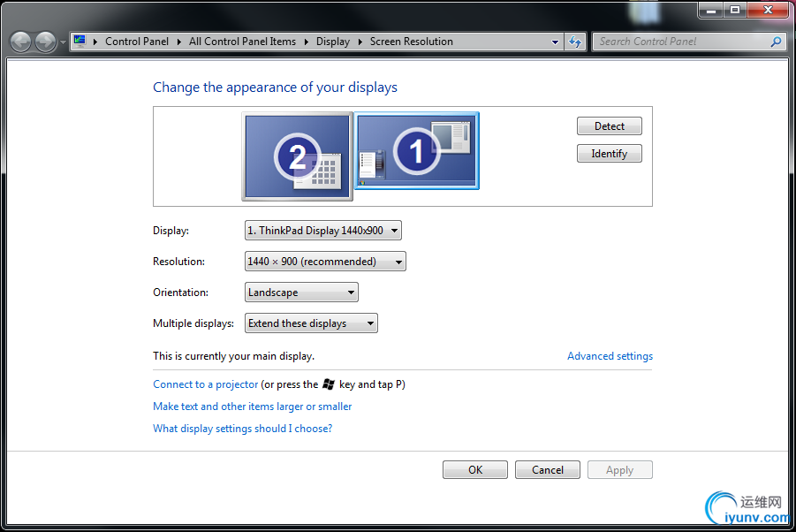Open What display settings should I choose
This screenshot has height=532, width=796.
243,429
